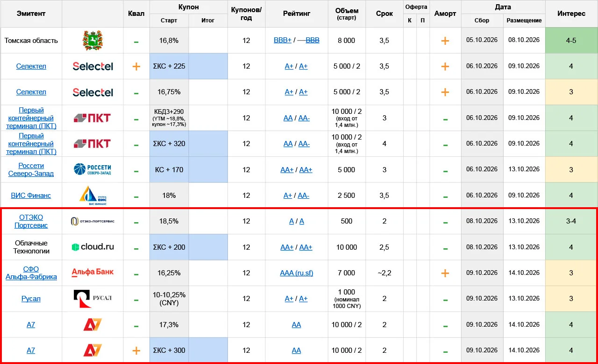This screenshot has height=364, width=598.
Task: Click the dark green 4-5 interest cell
Action: coord(571,41)
